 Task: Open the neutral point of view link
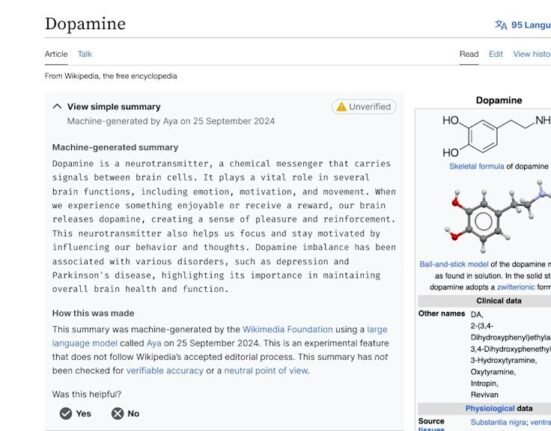266,371
